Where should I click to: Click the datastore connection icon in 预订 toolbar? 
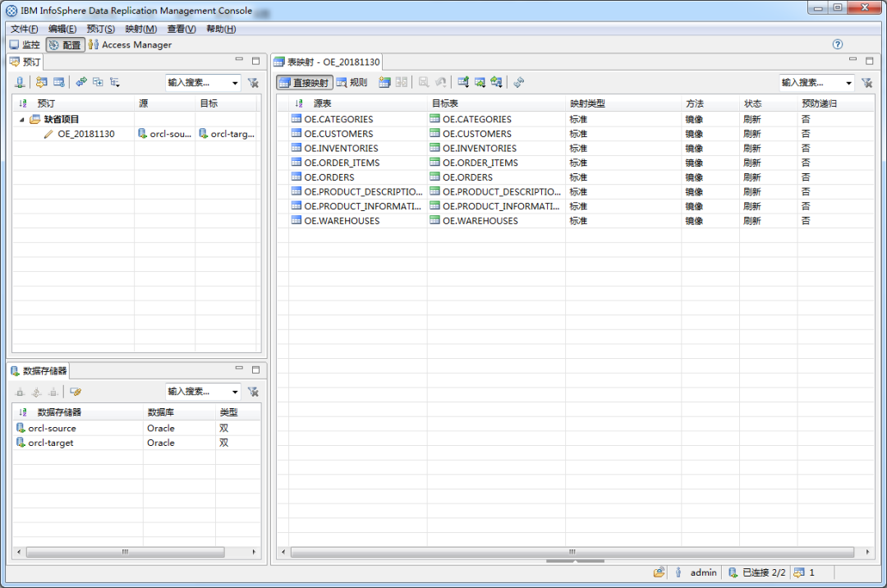(x=20, y=83)
